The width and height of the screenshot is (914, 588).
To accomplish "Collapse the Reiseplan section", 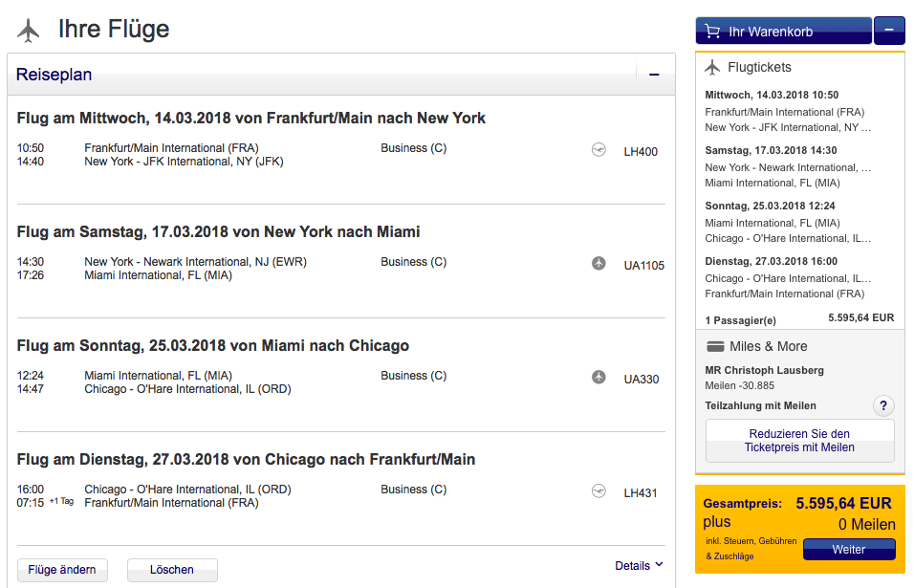I will [x=654, y=75].
